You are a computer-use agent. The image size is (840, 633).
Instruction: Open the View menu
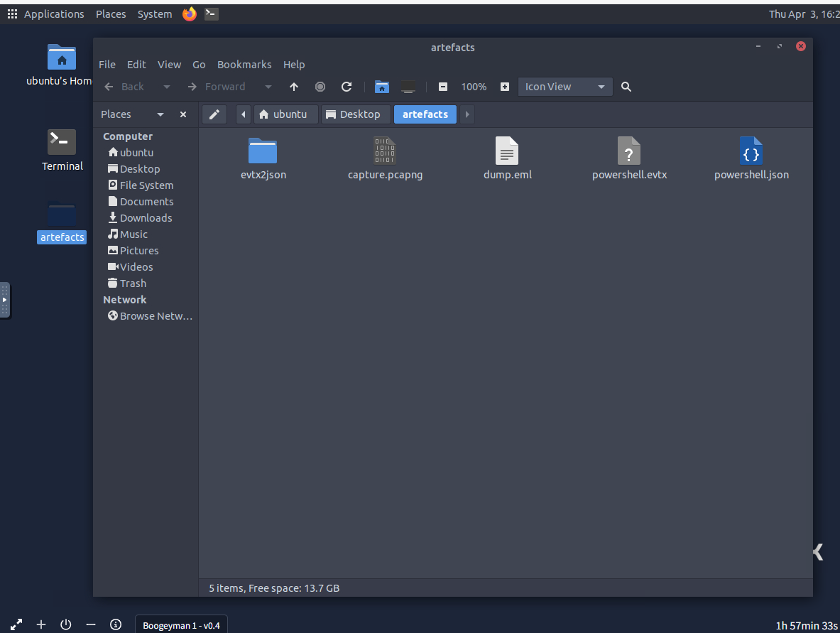(169, 65)
